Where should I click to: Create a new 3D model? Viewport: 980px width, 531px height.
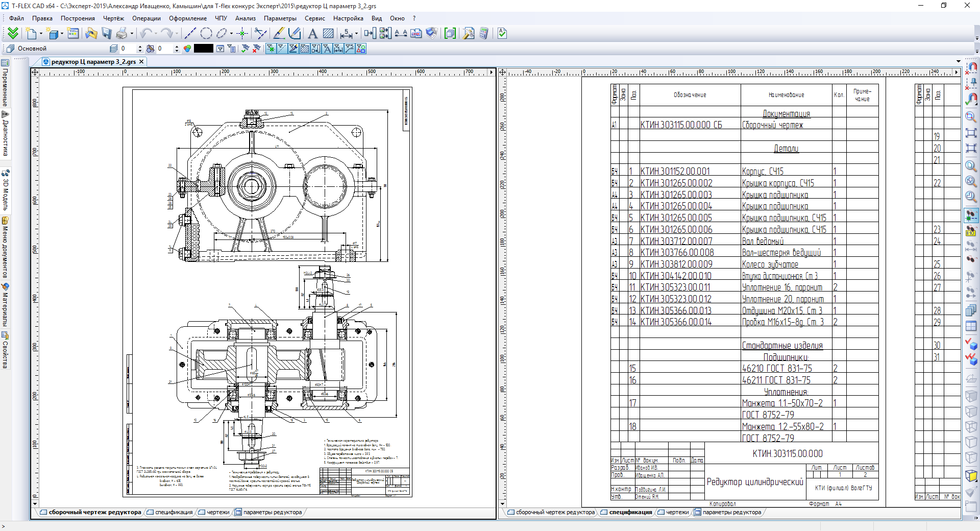pyautogui.click(x=53, y=34)
